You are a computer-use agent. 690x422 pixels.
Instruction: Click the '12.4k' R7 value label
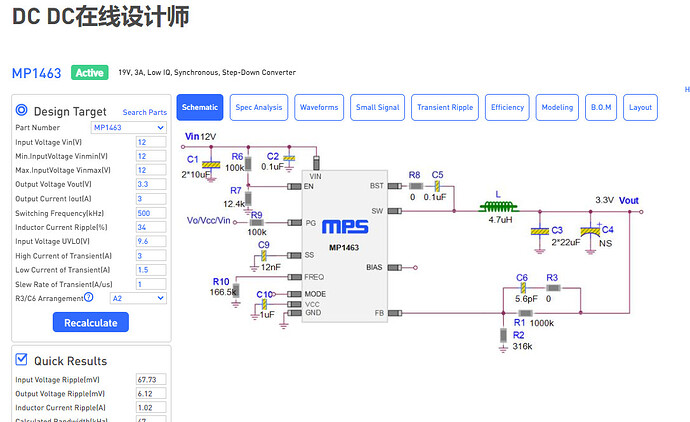tap(234, 204)
